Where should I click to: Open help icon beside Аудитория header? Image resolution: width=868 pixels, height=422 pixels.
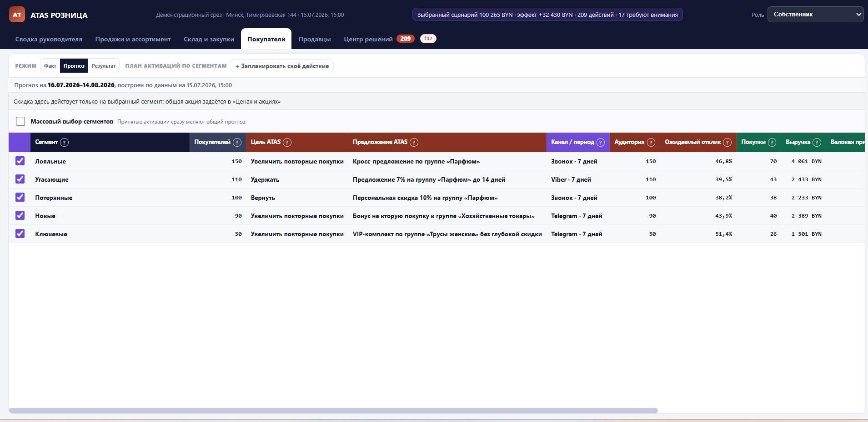pos(651,142)
